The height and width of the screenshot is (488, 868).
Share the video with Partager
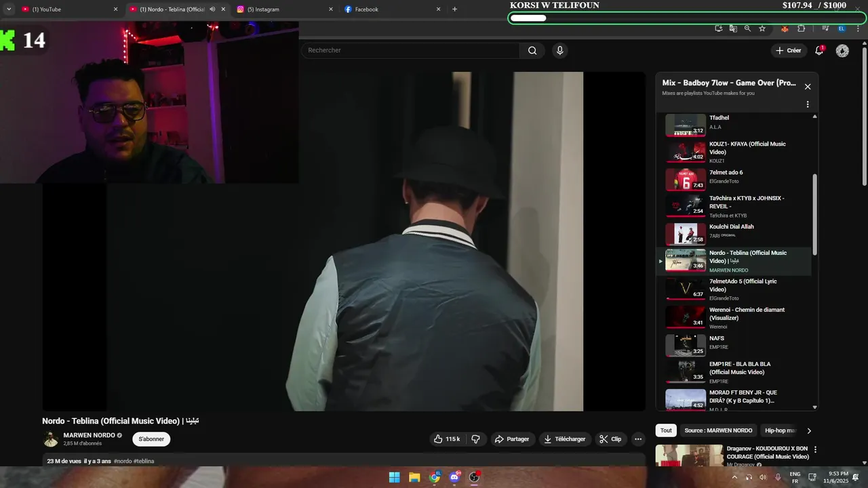[512, 439]
